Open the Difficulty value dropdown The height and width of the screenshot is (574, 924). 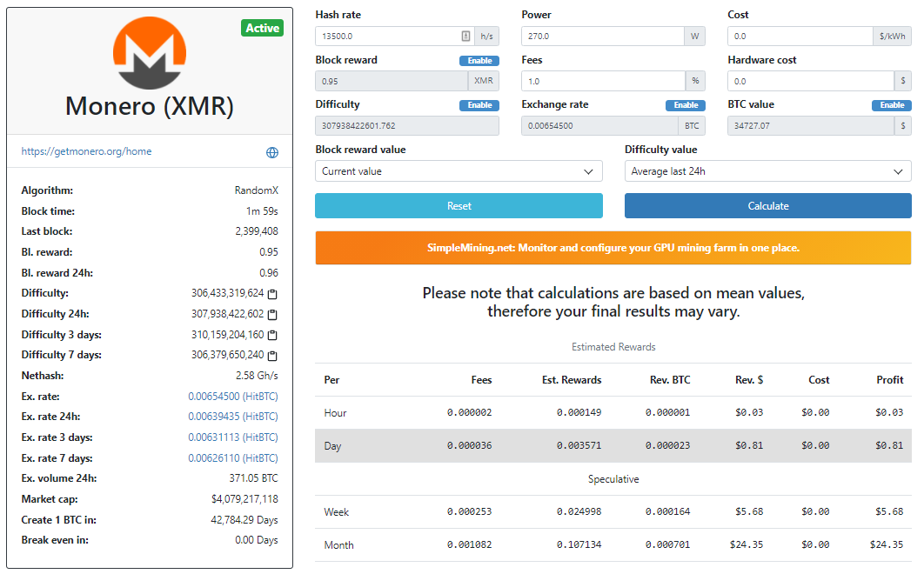coord(768,171)
